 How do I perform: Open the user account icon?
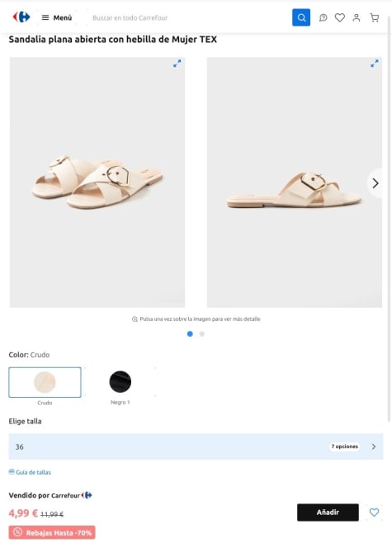pyautogui.click(x=357, y=17)
